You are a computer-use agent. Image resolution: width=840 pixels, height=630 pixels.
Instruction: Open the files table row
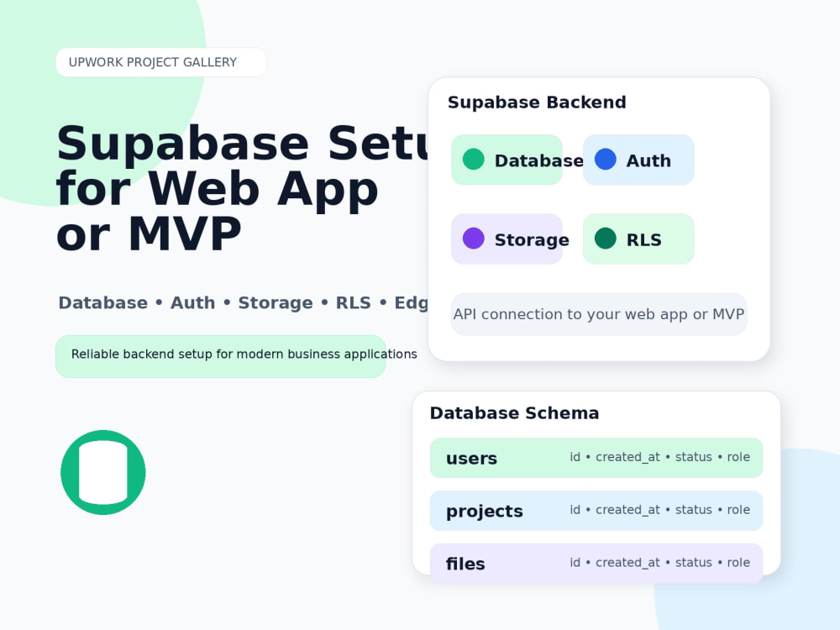tap(596, 564)
